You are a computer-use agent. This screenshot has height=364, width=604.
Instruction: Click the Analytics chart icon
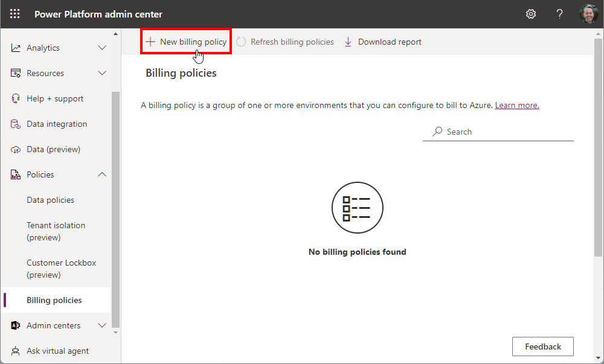16,48
